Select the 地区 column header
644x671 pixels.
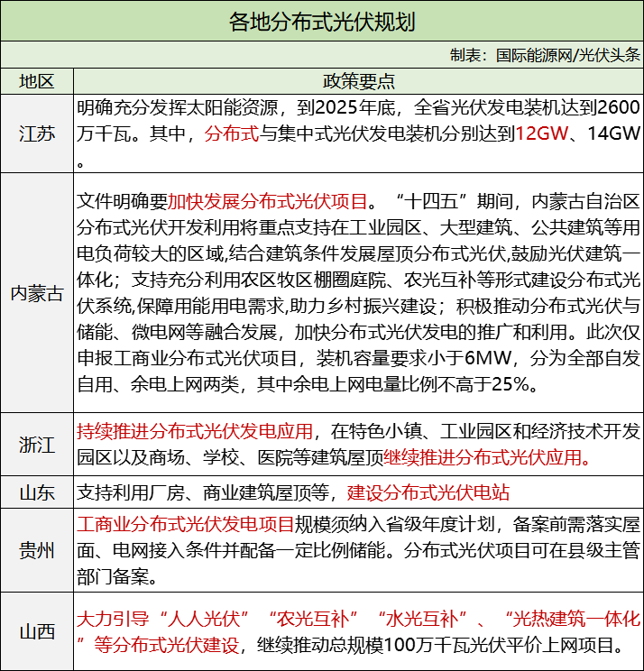point(37,81)
